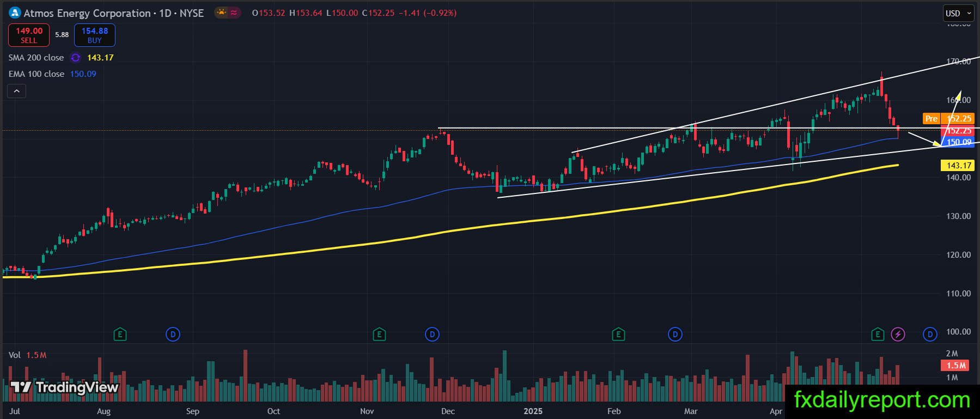The height and width of the screenshot is (419, 980).
Task: Open the latest earnings marker after April
Action: 877,334
